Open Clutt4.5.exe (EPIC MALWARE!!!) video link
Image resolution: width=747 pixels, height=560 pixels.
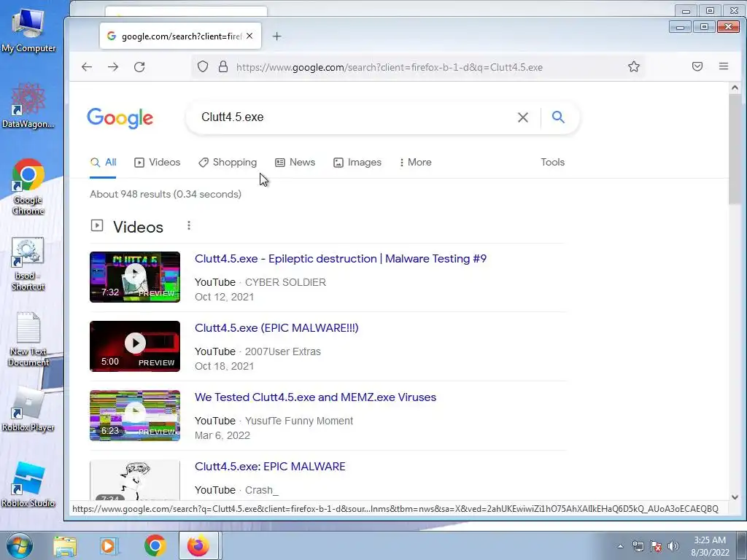click(276, 328)
